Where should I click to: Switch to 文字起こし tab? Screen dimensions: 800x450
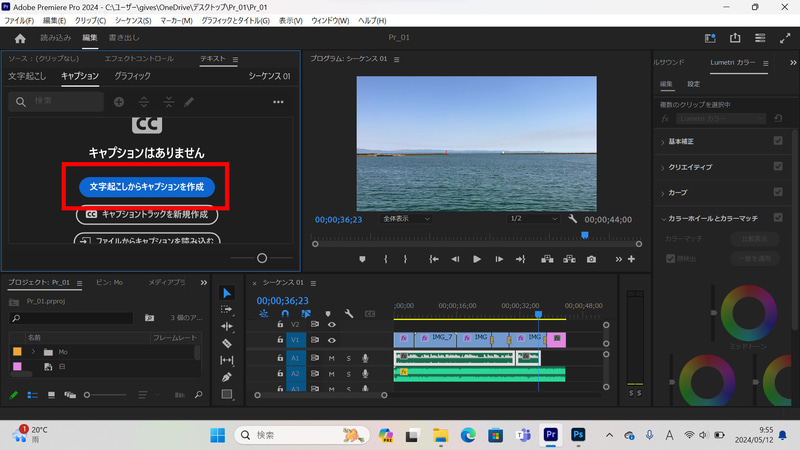[27, 76]
